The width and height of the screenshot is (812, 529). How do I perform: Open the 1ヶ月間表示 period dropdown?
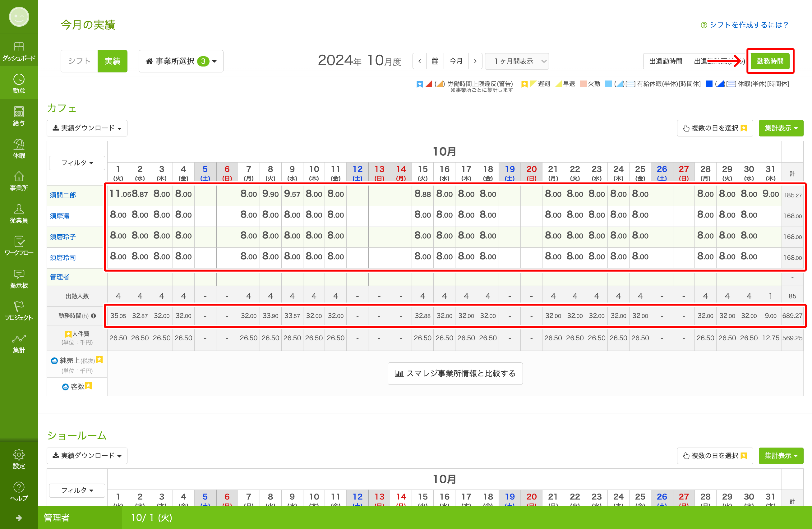(517, 61)
